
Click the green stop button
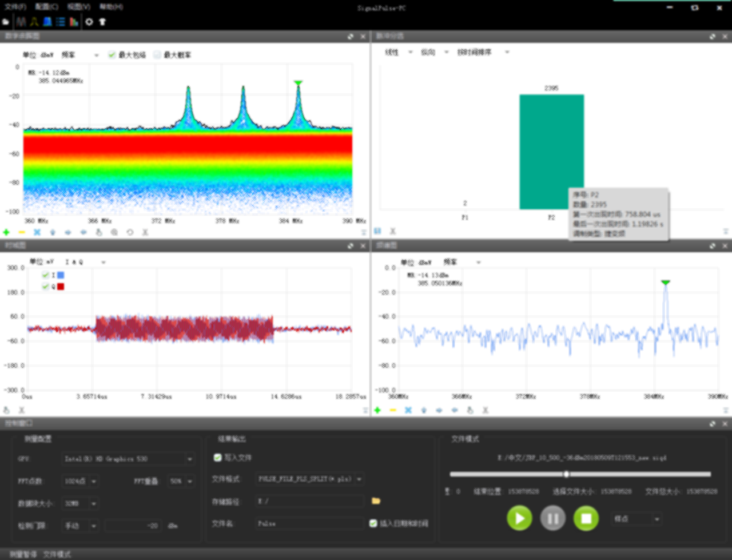tap(586, 518)
